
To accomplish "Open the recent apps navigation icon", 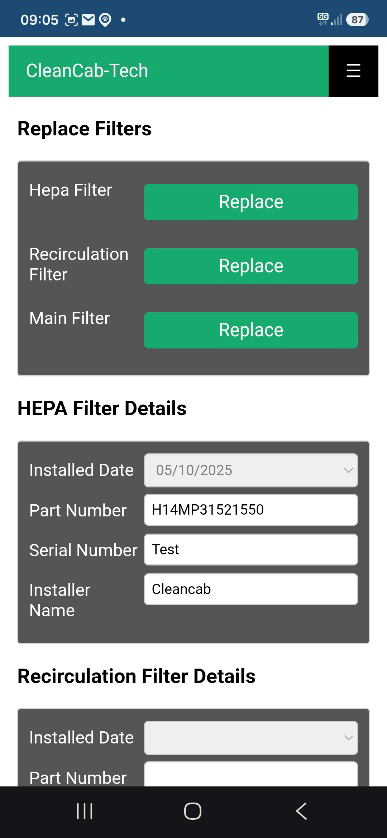I will tap(84, 811).
